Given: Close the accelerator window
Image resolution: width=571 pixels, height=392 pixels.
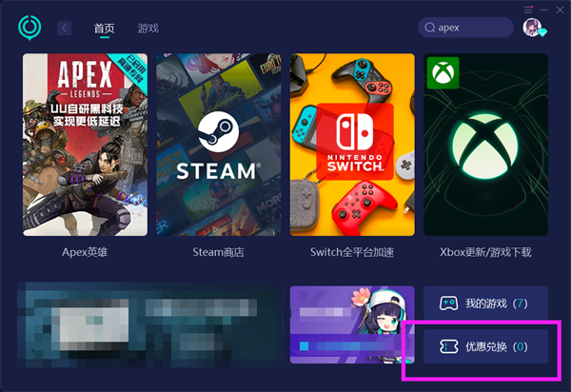Looking at the screenshot, I should (561, 10).
